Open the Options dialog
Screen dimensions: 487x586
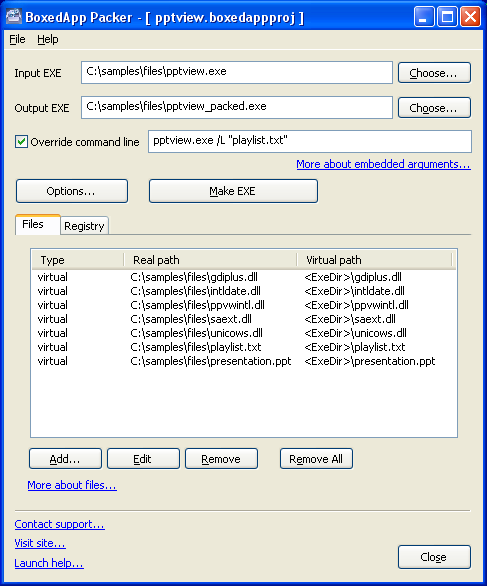click(x=72, y=191)
